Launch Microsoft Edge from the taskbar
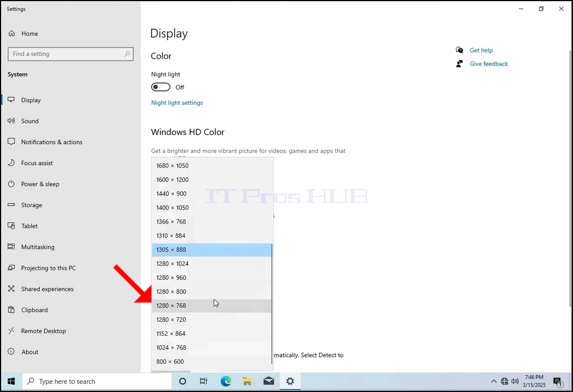Image resolution: width=573 pixels, height=392 pixels. [226, 381]
